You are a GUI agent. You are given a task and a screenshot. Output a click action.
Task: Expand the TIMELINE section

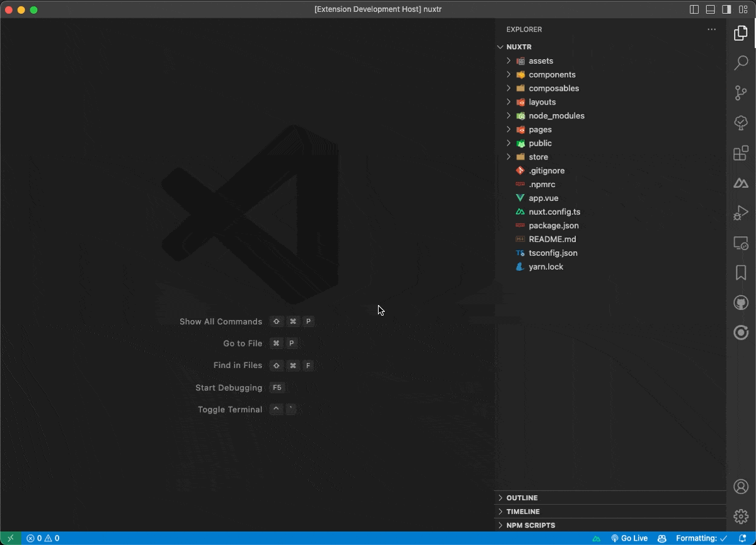(610, 512)
